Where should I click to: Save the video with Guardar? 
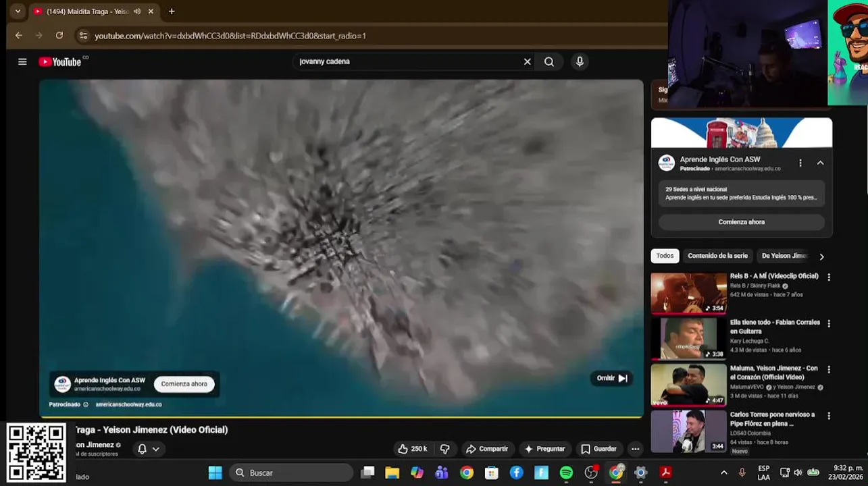coord(598,449)
